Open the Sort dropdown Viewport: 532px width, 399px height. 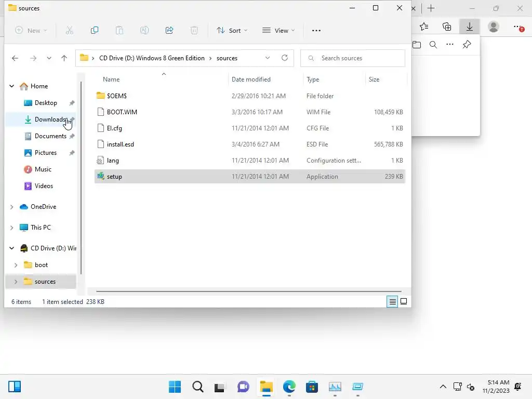click(x=232, y=31)
